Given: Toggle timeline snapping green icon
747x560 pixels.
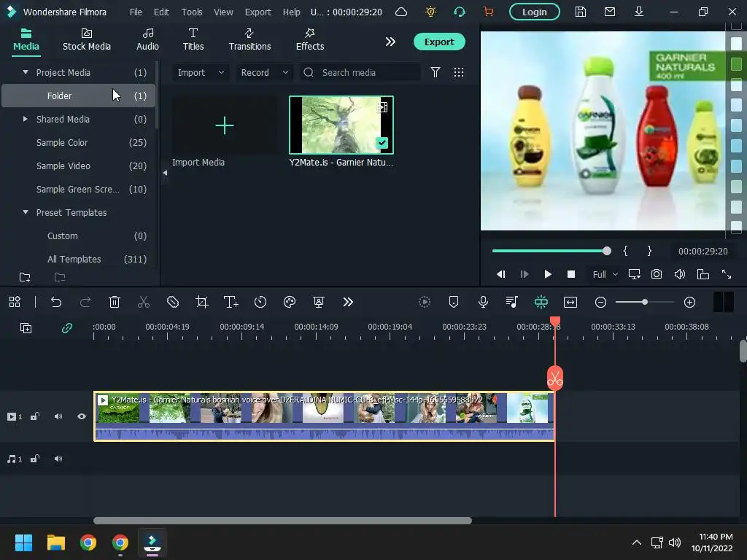Looking at the screenshot, I should coord(541,302).
